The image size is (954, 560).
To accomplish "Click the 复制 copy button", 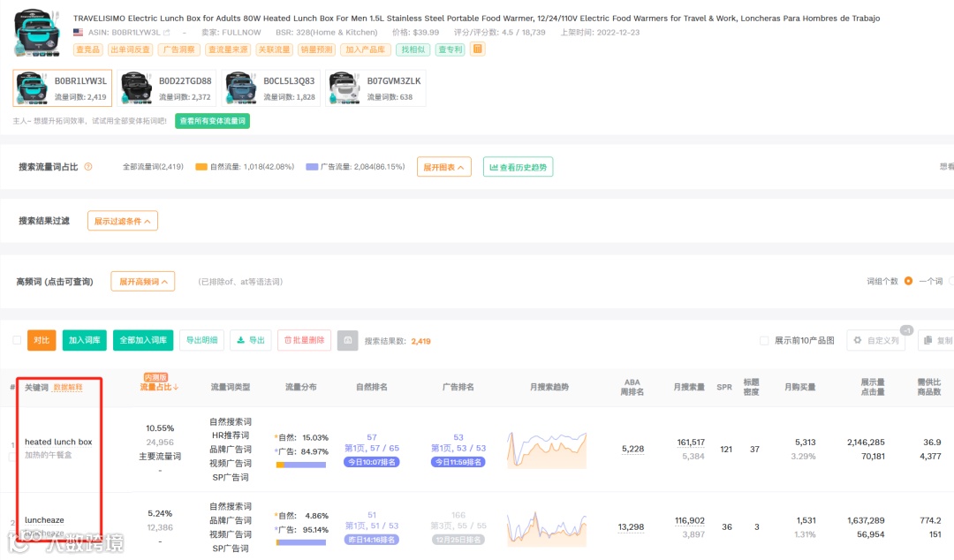I will [937, 340].
